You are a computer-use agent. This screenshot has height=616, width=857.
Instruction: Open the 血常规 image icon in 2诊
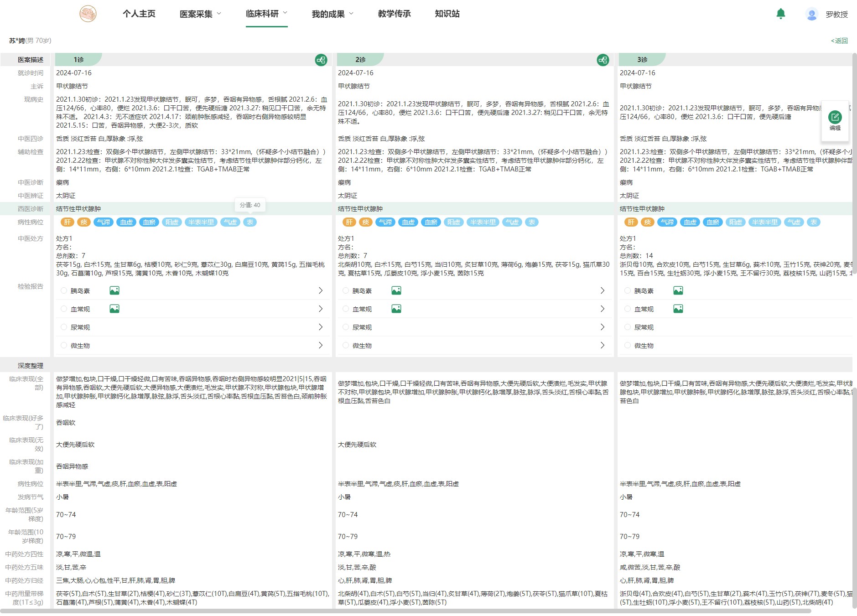tap(396, 309)
